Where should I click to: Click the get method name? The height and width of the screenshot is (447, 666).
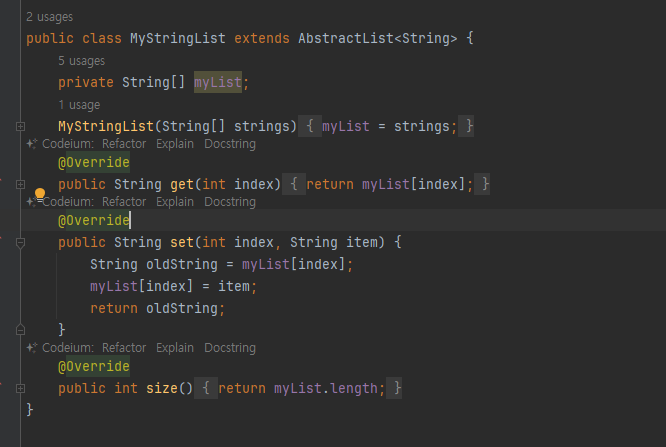point(182,184)
